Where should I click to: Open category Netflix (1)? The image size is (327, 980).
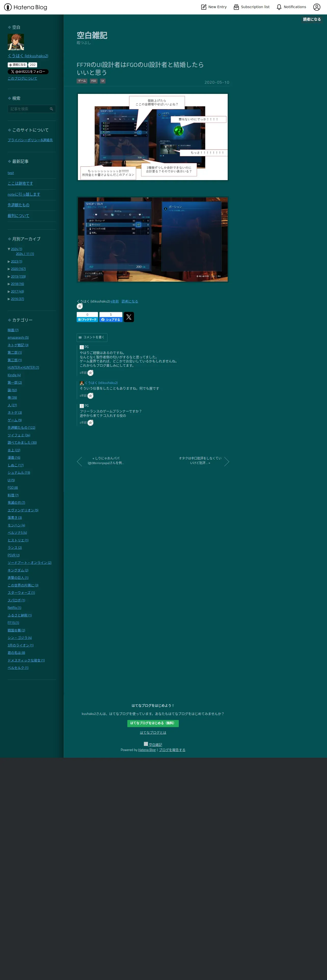[x=15, y=608]
